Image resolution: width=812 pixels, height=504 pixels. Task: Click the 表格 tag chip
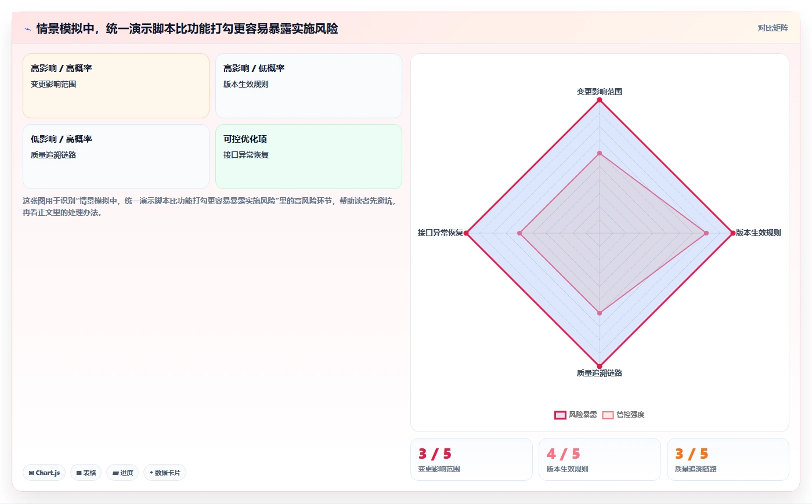coord(86,473)
